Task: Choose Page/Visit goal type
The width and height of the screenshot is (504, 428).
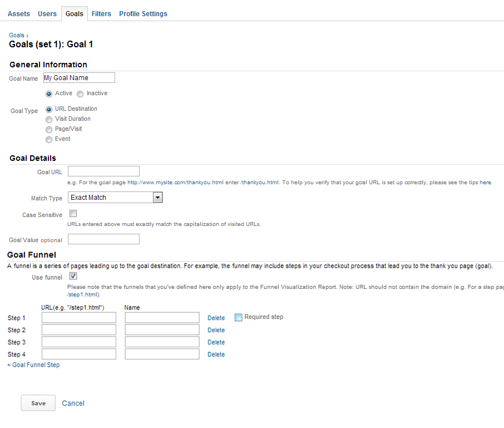Action: (49, 130)
